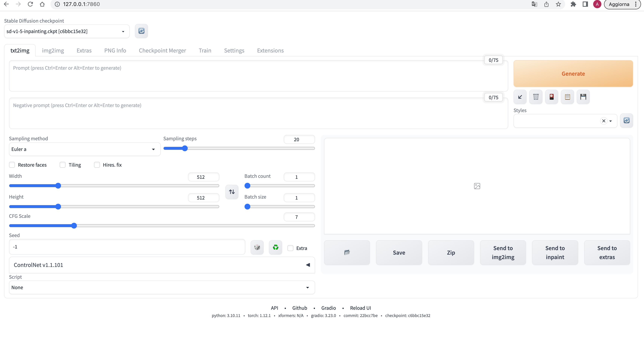Screen dimensions: 644x337
Task: Open the Sampling method dropdown
Action: [84, 149]
